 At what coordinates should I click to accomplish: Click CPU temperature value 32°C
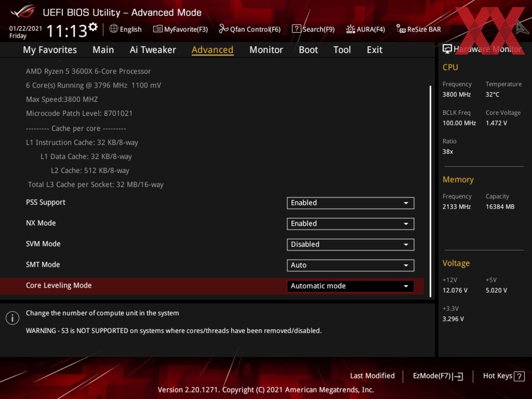tap(492, 94)
